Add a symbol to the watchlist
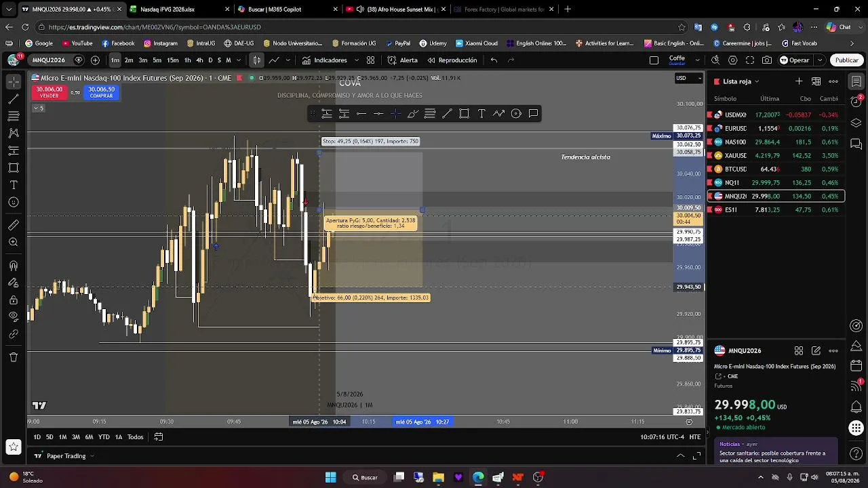868x488 pixels. [799, 81]
